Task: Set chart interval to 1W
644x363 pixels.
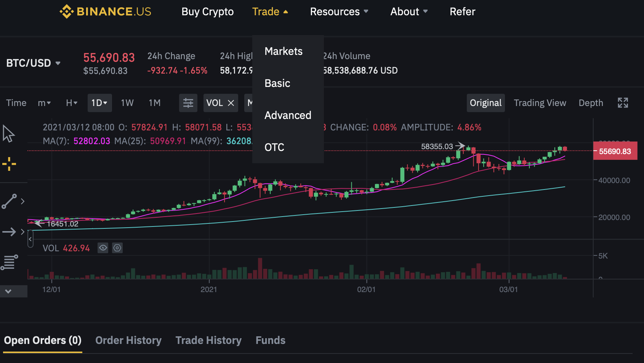Action: coord(127,103)
